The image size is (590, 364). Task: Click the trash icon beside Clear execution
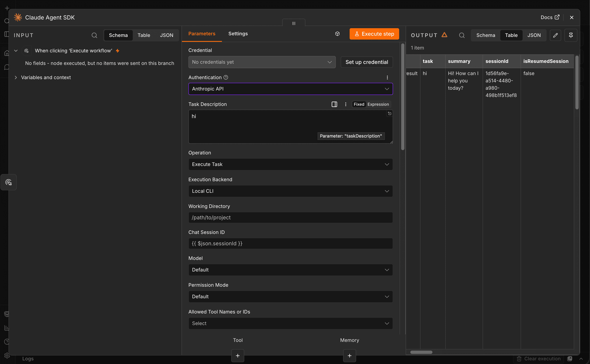(x=519, y=359)
